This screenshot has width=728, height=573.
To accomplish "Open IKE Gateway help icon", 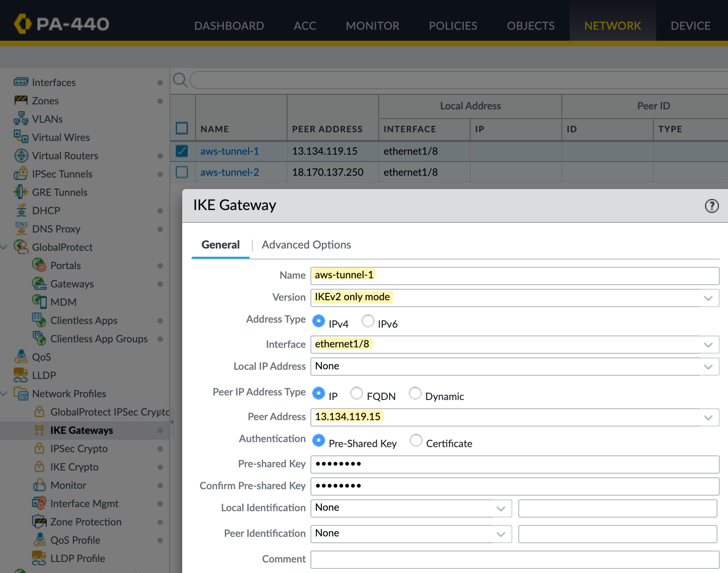I will point(712,206).
